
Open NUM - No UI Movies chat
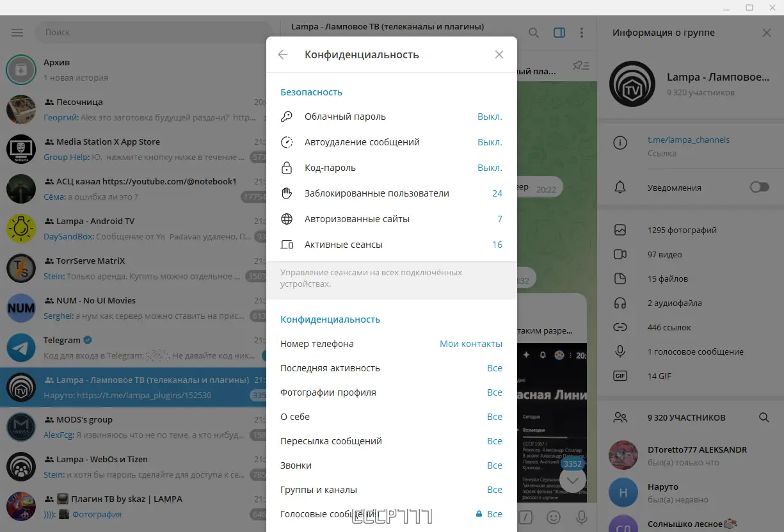pos(133,308)
